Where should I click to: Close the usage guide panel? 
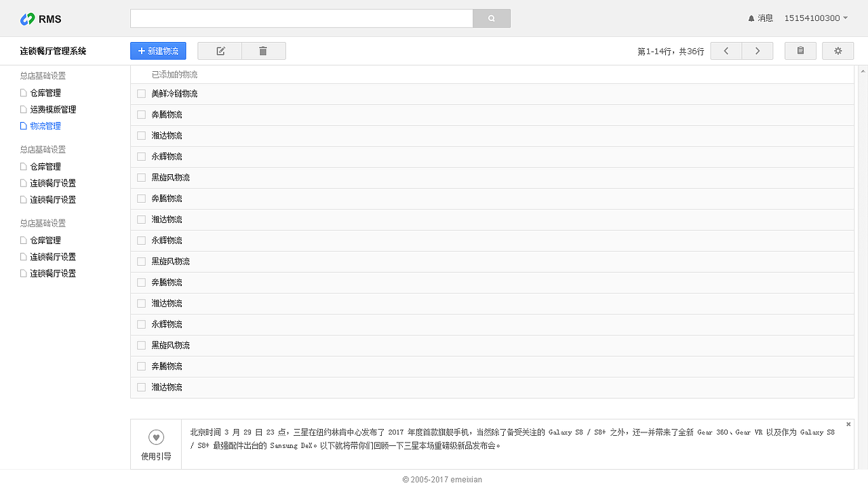click(x=848, y=424)
